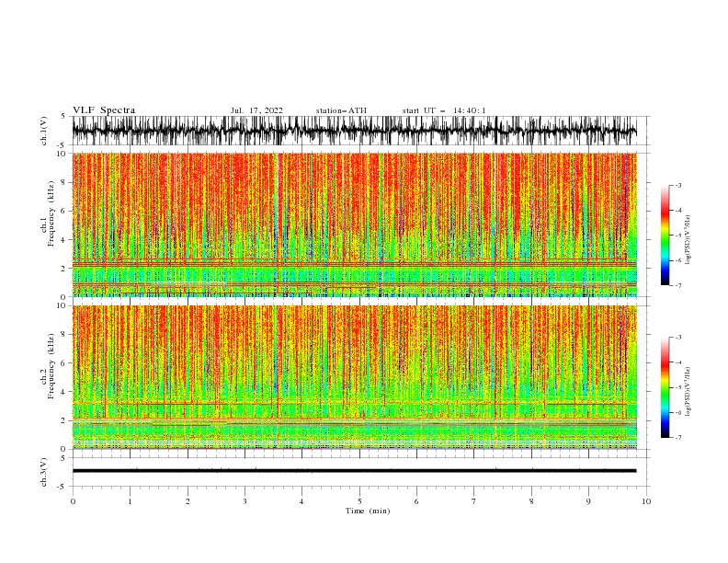The height and width of the screenshot is (563, 728).
Task: Click time axis tick label 4
Action: coord(301,501)
